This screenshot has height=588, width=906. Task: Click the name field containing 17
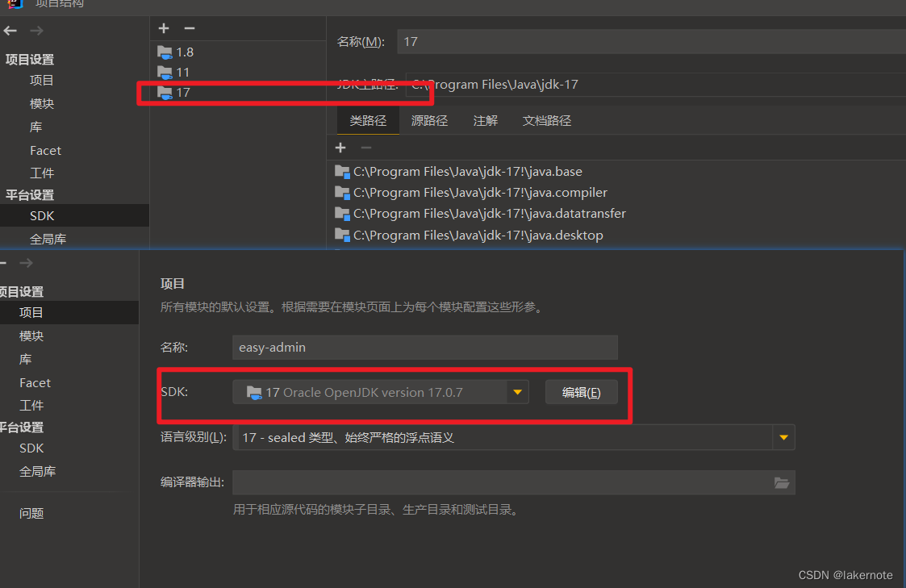click(x=651, y=42)
